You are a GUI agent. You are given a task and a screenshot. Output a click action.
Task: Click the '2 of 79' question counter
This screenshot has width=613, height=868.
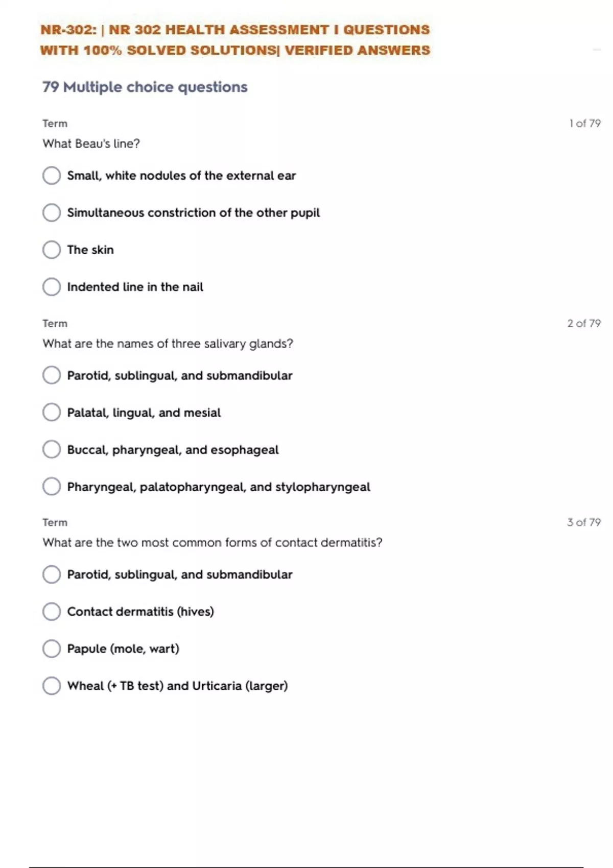point(583,323)
